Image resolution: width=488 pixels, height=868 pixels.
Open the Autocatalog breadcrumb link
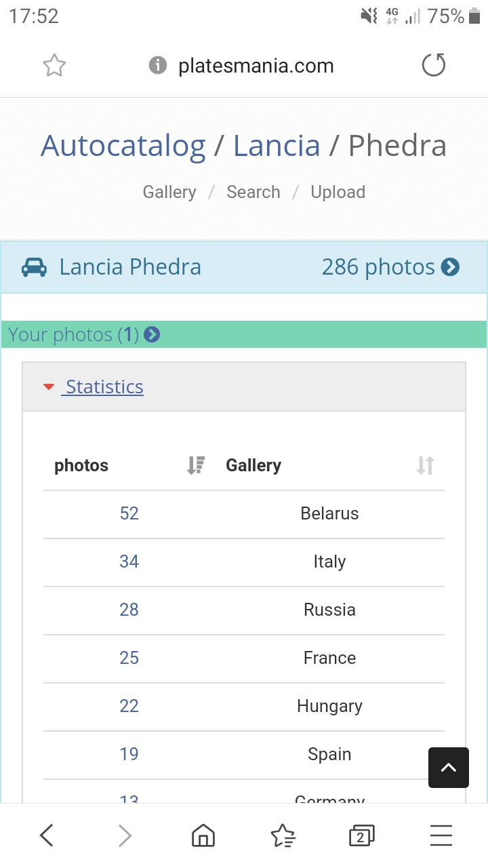pos(123,146)
